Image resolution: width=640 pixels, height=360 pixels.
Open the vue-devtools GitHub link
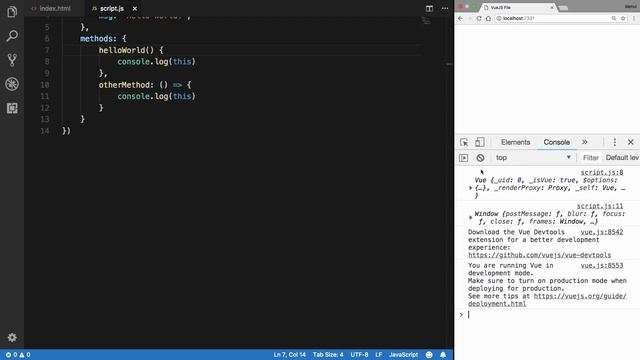[x=539, y=255]
